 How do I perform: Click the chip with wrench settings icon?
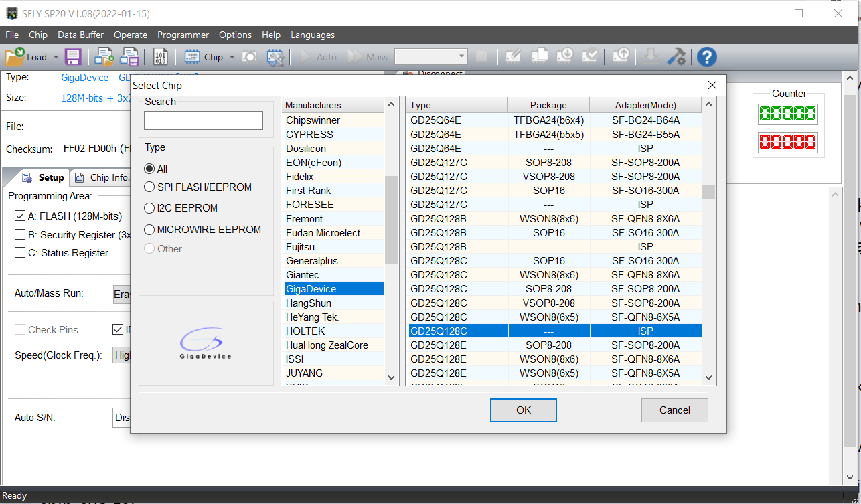pyautogui.click(x=275, y=57)
